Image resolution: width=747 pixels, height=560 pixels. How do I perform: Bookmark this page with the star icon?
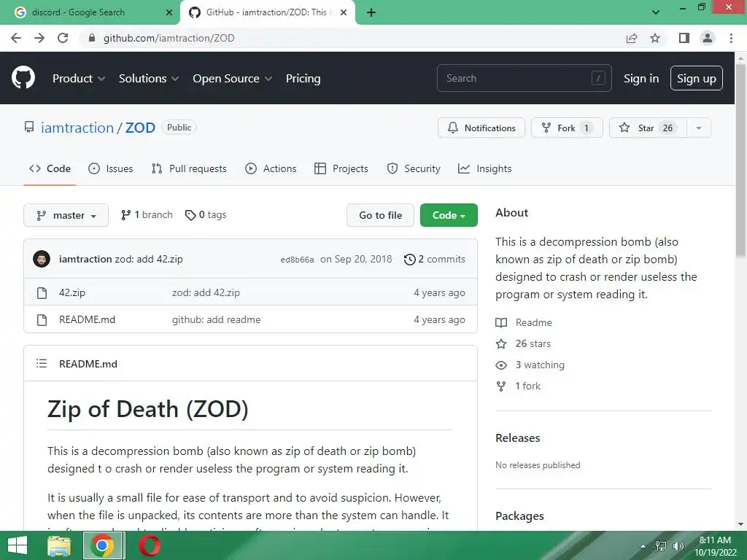click(x=655, y=38)
